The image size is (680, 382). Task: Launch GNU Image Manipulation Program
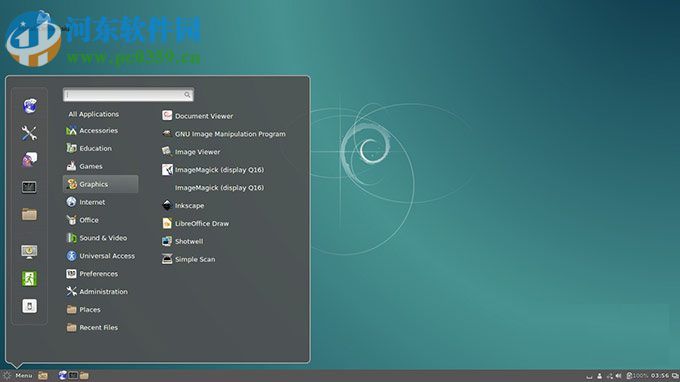point(224,134)
